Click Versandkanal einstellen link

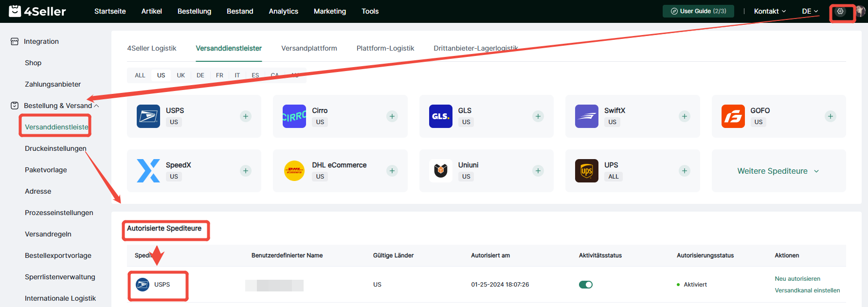(807, 290)
